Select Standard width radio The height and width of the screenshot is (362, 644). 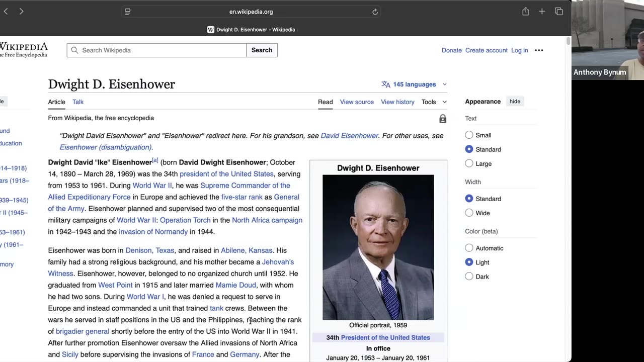(x=469, y=199)
